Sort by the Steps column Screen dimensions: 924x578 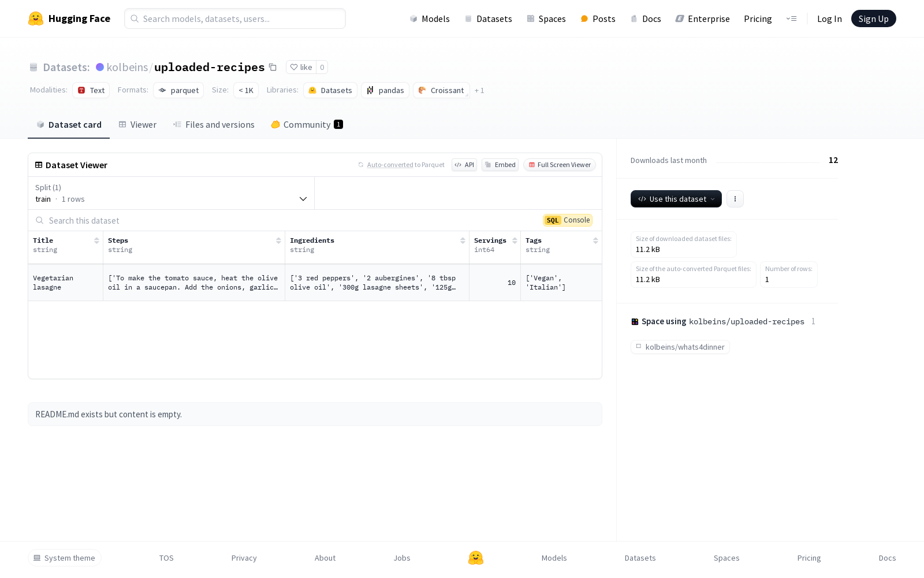click(x=278, y=240)
